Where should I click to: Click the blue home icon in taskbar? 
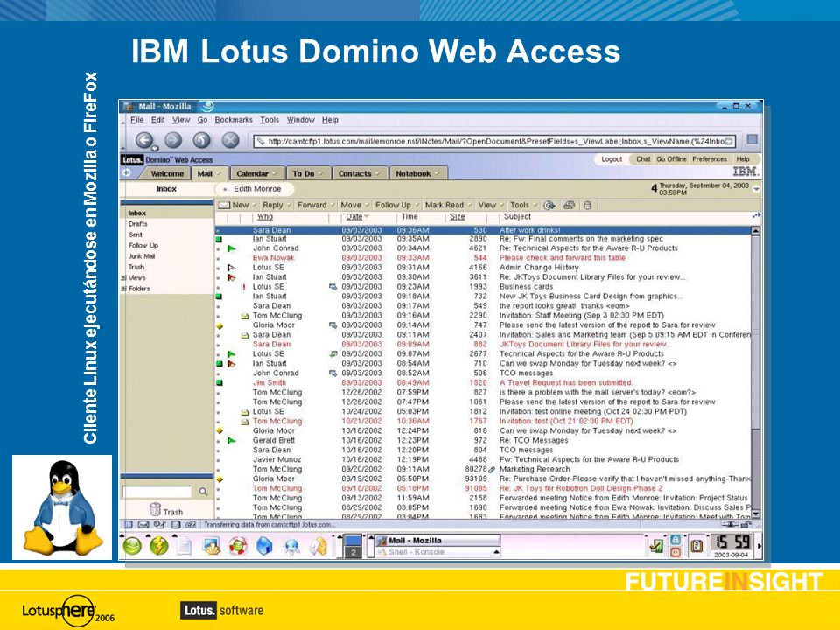tap(264, 546)
